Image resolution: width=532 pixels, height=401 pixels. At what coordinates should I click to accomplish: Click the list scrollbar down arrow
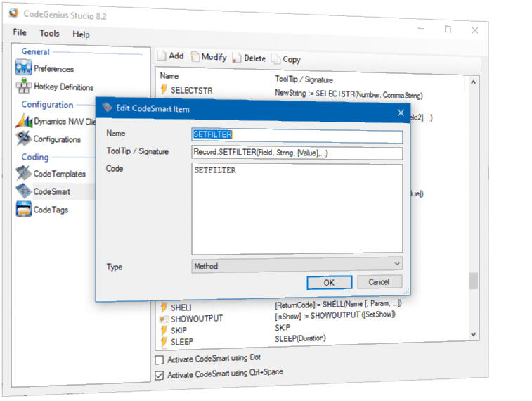point(473,334)
